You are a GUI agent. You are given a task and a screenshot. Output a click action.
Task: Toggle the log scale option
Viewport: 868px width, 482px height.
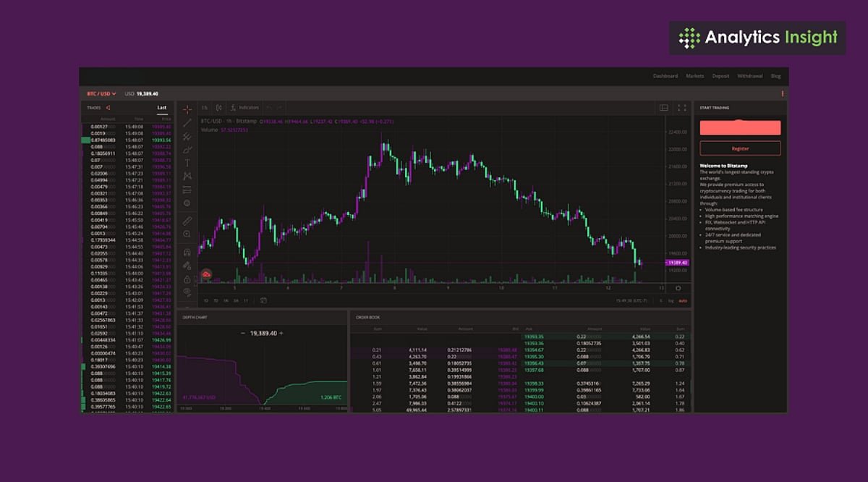(x=671, y=300)
